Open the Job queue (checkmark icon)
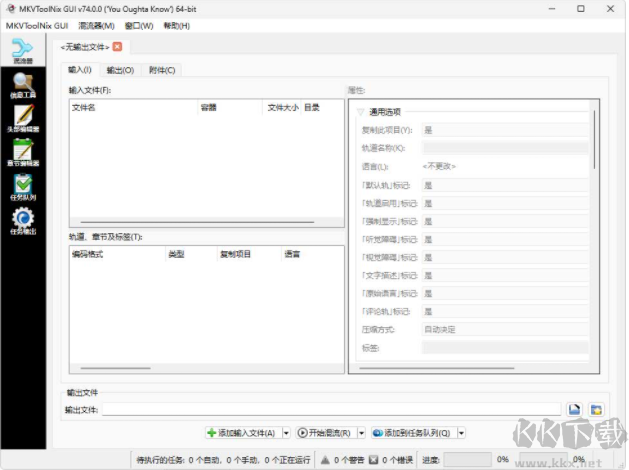629x470 pixels. (23, 187)
